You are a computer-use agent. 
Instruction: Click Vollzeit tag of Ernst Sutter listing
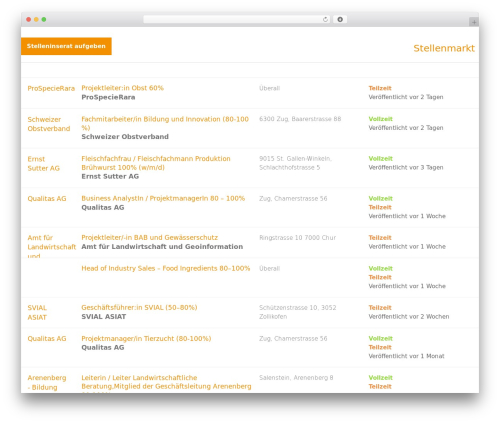pyautogui.click(x=380, y=159)
